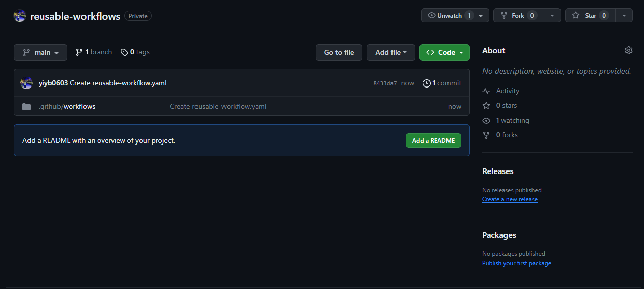Open the star lists dropdown arrow

coord(624,16)
